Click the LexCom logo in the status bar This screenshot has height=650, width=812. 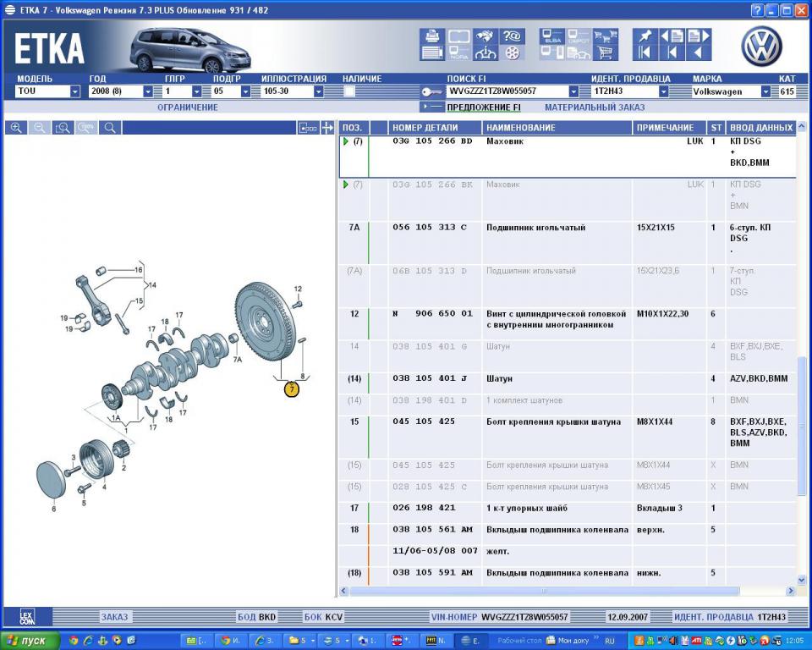[x=27, y=617]
